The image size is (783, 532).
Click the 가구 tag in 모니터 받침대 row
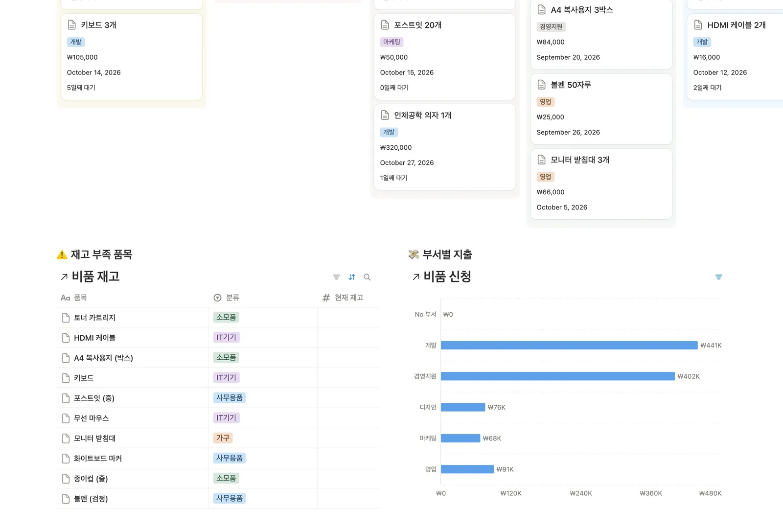223,438
